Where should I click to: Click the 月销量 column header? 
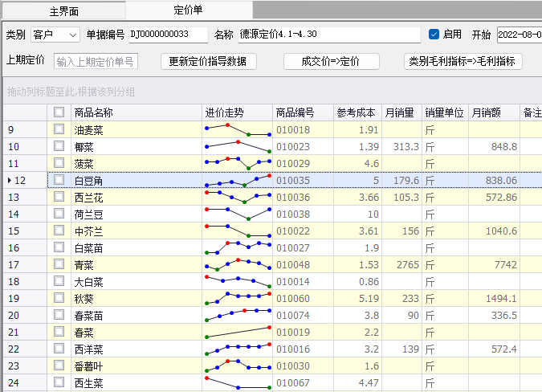(x=401, y=112)
